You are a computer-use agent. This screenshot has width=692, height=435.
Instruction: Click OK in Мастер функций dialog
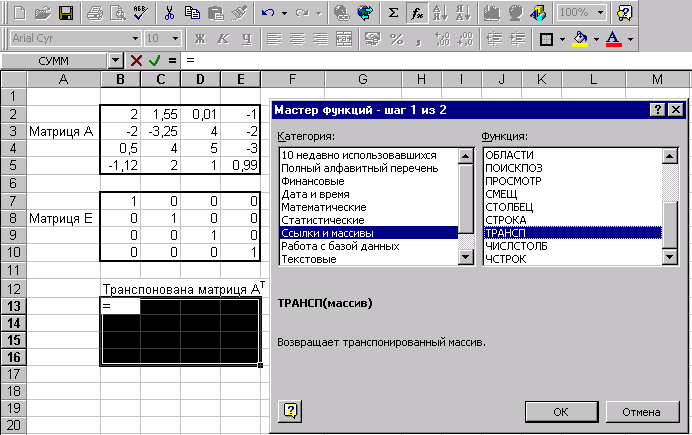(561, 412)
